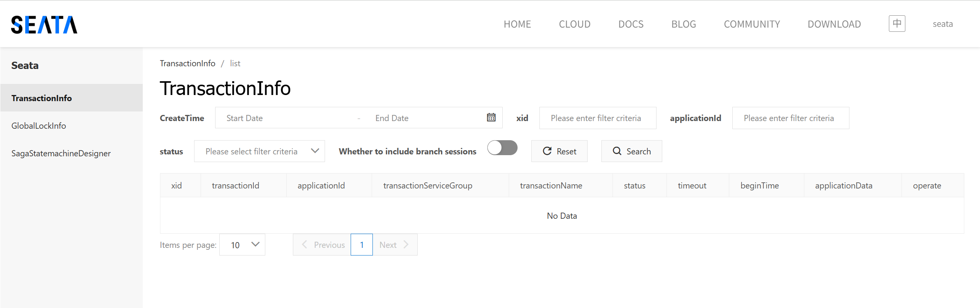This screenshot has height=308, width=980.
Task: Click the Reset button
Action: (559, 151)
